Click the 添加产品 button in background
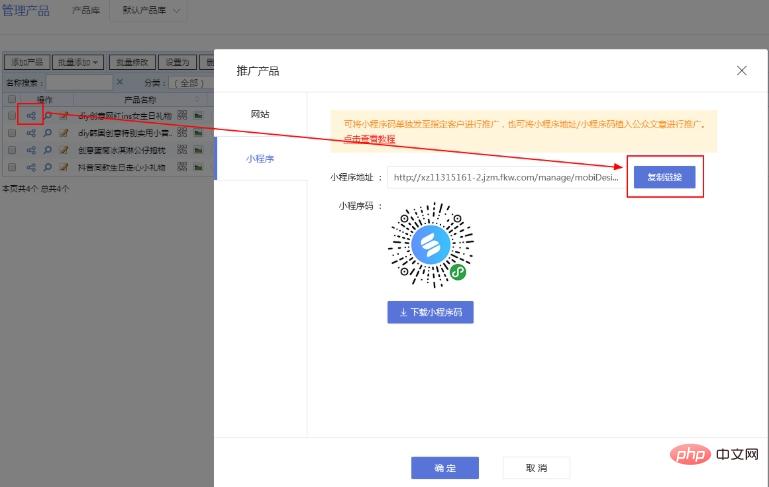Image resolution: width=769 pixels, height=487 pixels. tap(27, 62)
